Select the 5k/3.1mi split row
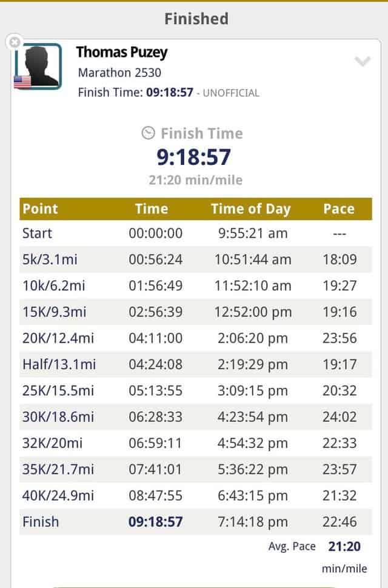 pos(196,259)
